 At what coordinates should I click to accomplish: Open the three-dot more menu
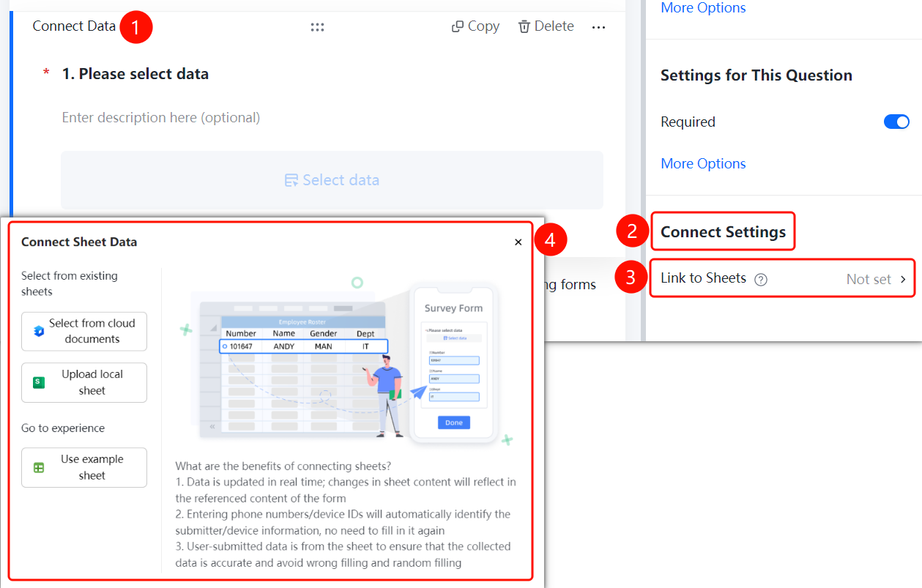pyautogui.click(x=599, y=27)
